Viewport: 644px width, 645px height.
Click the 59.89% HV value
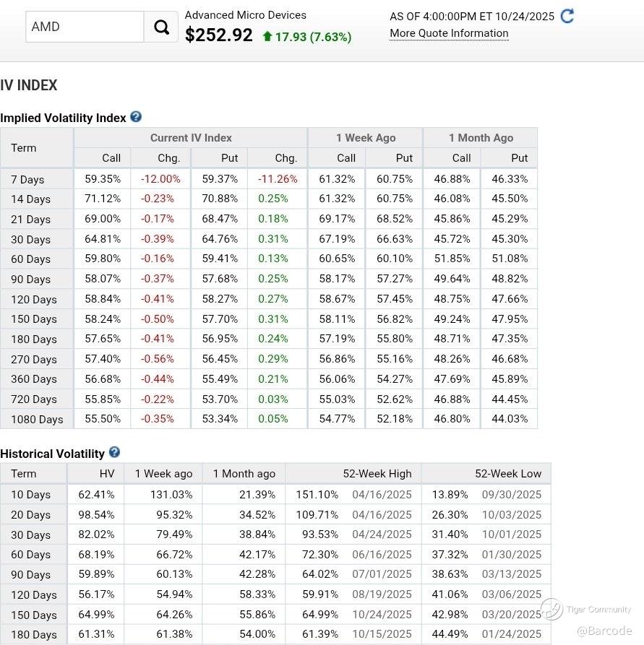(96, 574)
